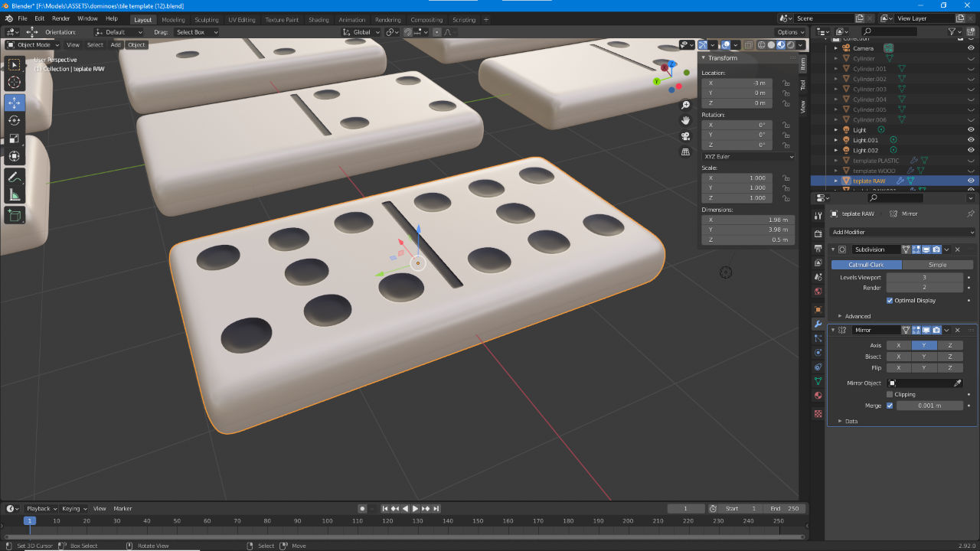Open the Render menu
The height and width of the screenshot is (551, 980).
[x=60, y=18]
